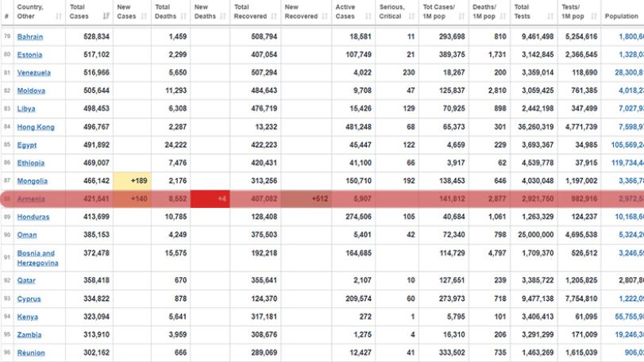Sort by Total Recovered column icon
This screenshot has width=644, height=362.
(x=274, y=17)
